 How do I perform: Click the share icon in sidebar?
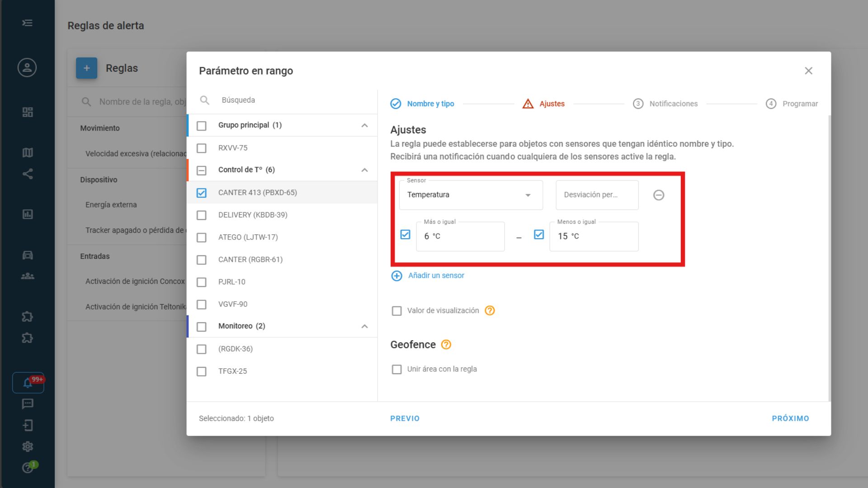pyautogui.click(x=28, y=174)
